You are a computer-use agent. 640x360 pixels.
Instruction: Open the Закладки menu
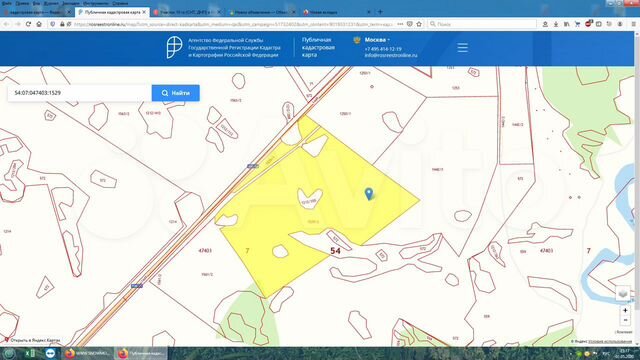71,3
